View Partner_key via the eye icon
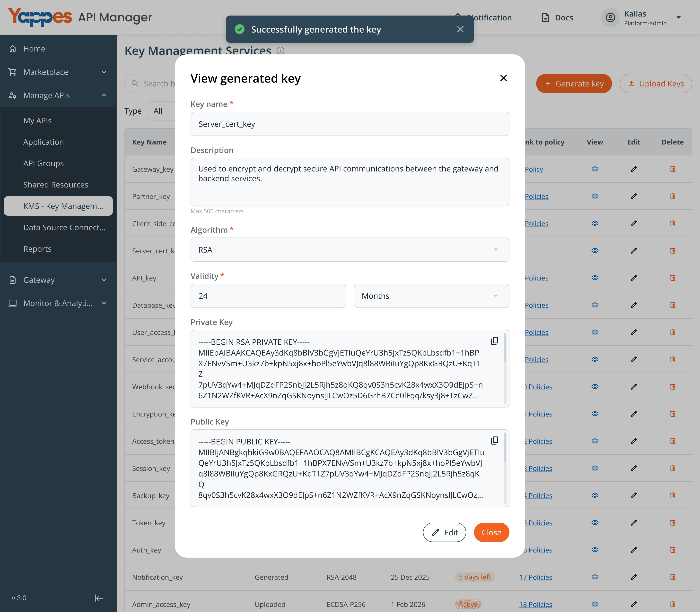The image size is (700, 612). coord(595,196)
